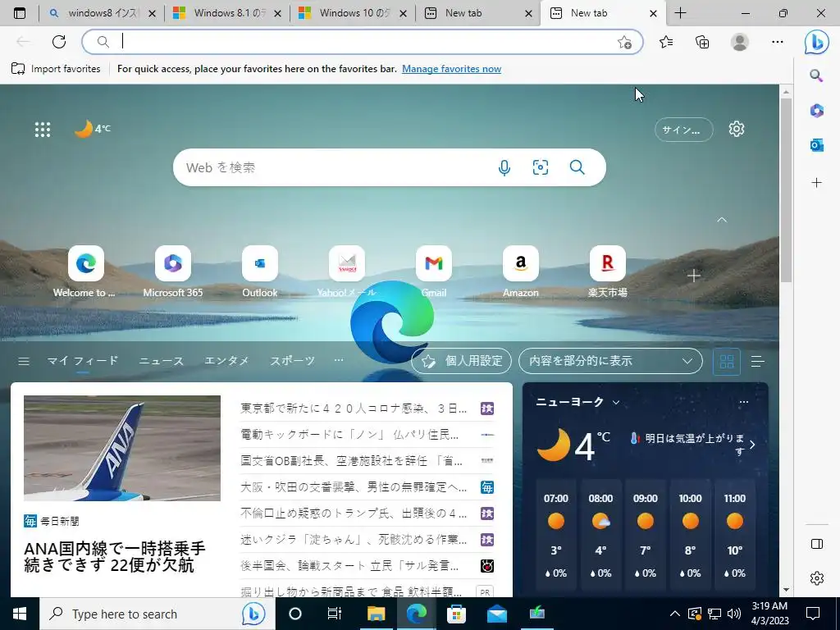Viewport: 840px width, 630px height.
Task: Open a new browser tab
Action: (680, 13)
